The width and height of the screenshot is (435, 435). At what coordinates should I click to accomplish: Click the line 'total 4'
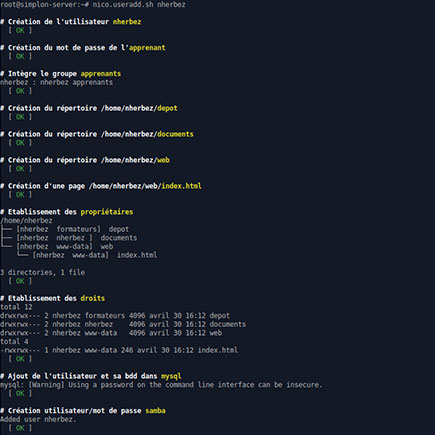click(14, 342)
